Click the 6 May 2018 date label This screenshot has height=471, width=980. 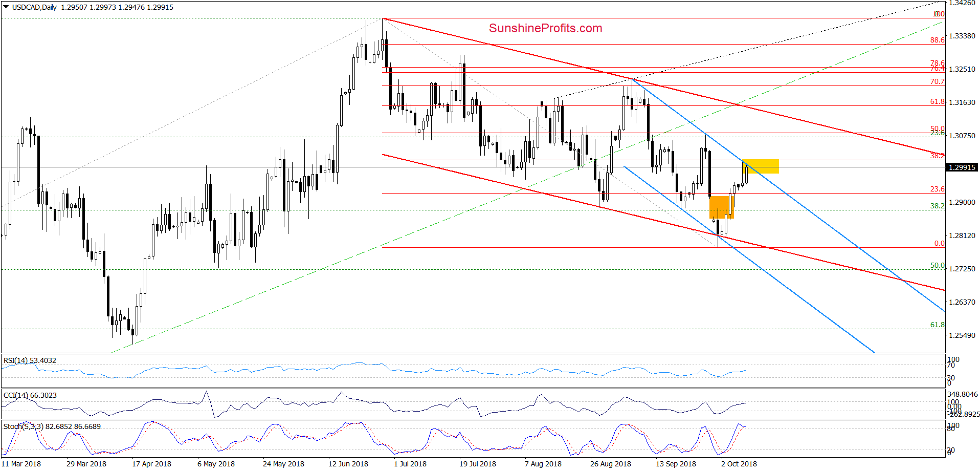click(216, 464)
